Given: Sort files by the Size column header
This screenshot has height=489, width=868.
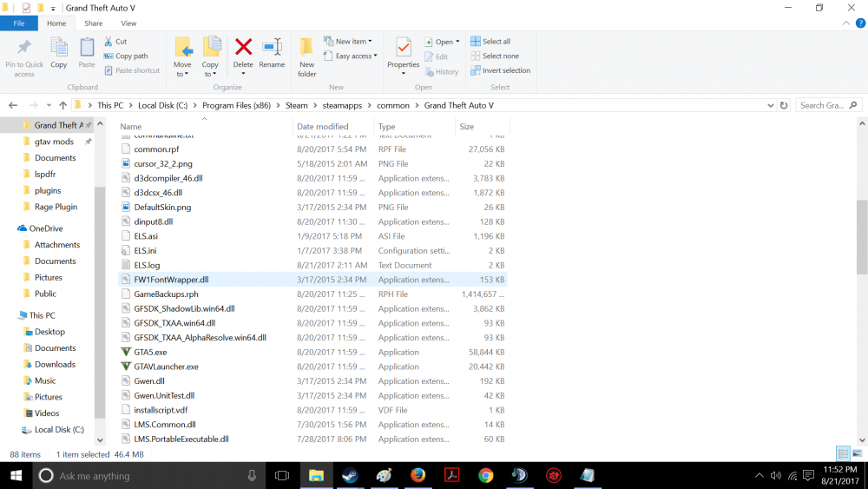Looking at the screenshot, I should 467,126.
